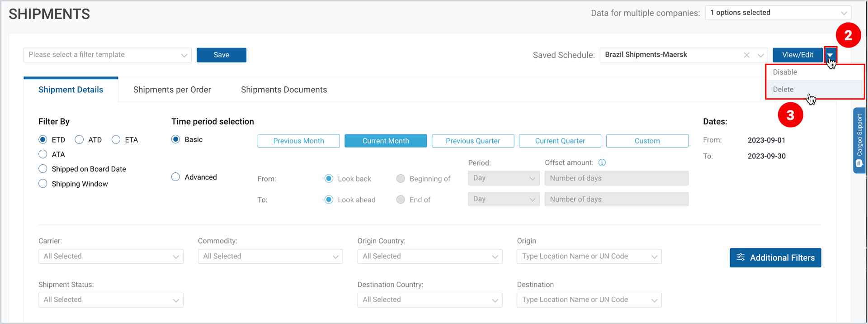868x324 pixels.
Task: Select the ETD filter radio button
Action: [43, 139]
